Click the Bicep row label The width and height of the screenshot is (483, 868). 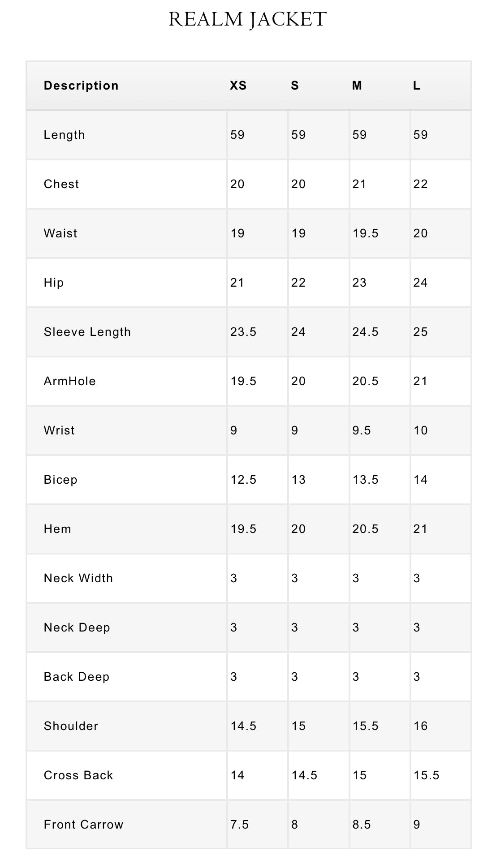point(60,480)
